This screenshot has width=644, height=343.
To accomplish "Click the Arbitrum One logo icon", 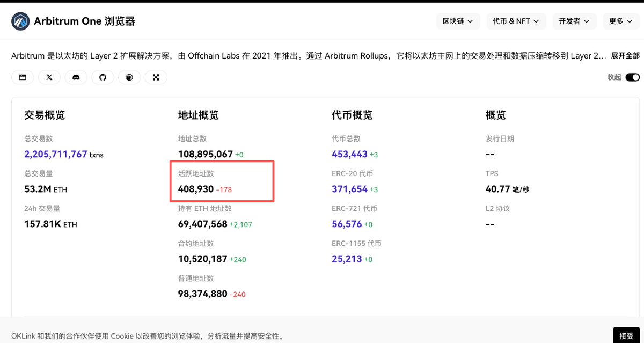I will click(x=20, y=21).
